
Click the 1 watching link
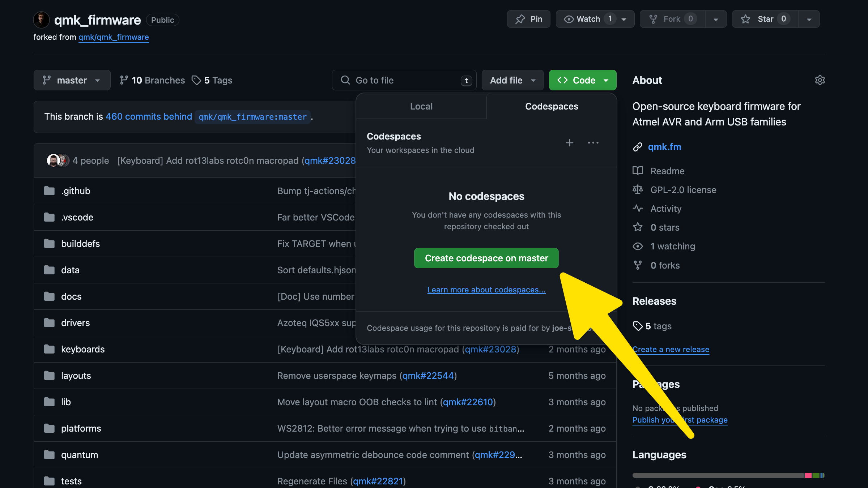tap(673, 246)
